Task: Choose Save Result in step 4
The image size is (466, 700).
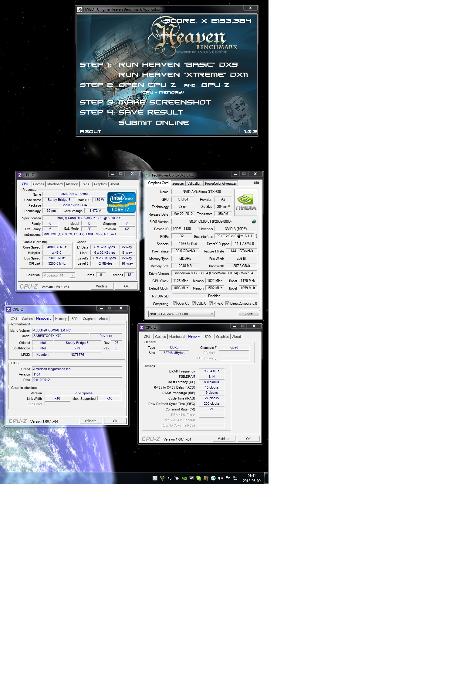Action: pos(151,112)
